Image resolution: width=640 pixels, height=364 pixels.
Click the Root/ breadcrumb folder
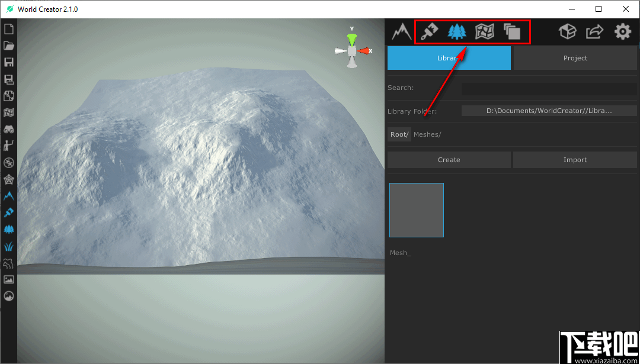(399, 134)
